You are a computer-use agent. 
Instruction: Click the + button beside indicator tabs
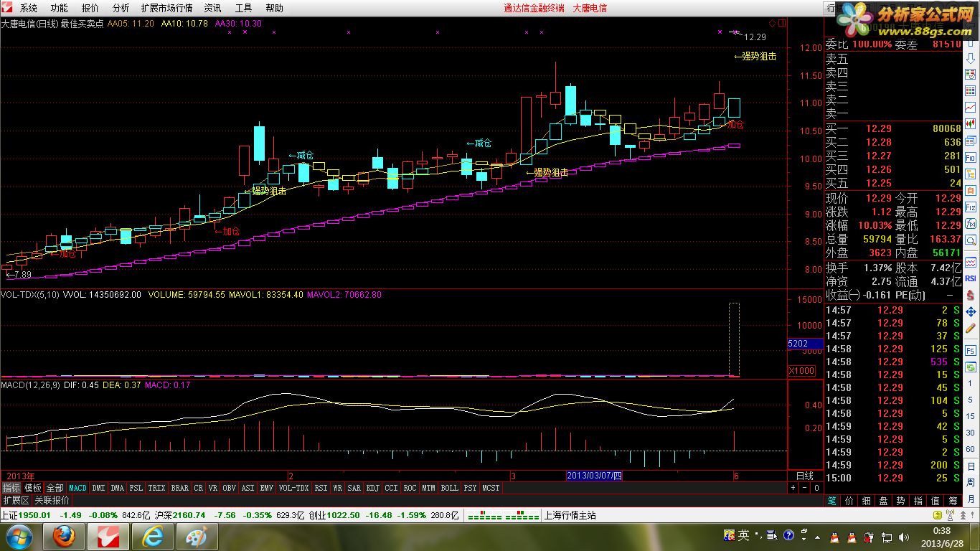[793, 488]
